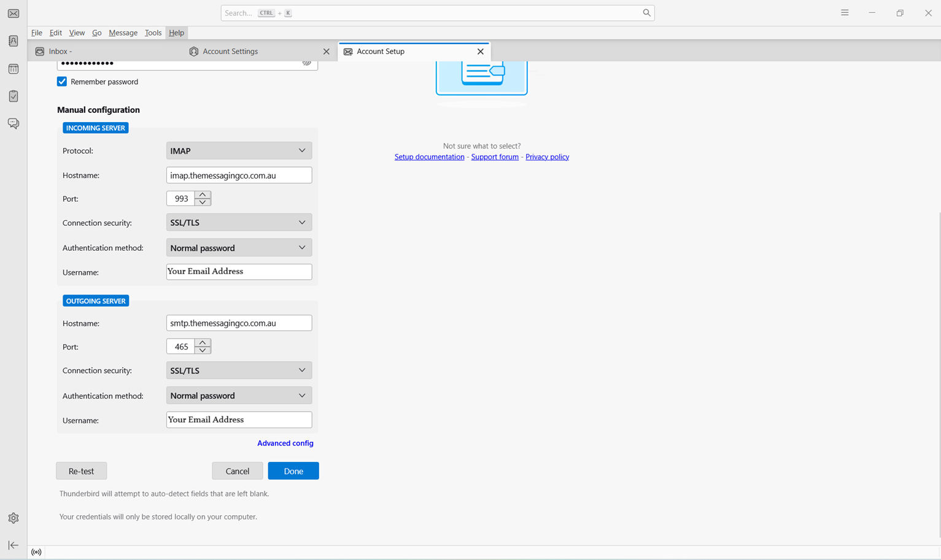
Task: Decrease incoming port 993 with down arrow
Action: click(x=203, y=202)
